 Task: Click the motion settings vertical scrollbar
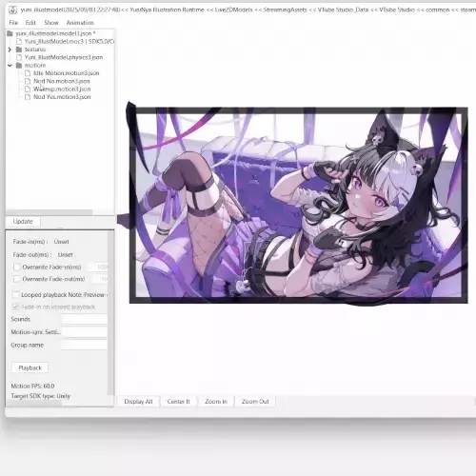pyautogui.click(x=110, y=313)
